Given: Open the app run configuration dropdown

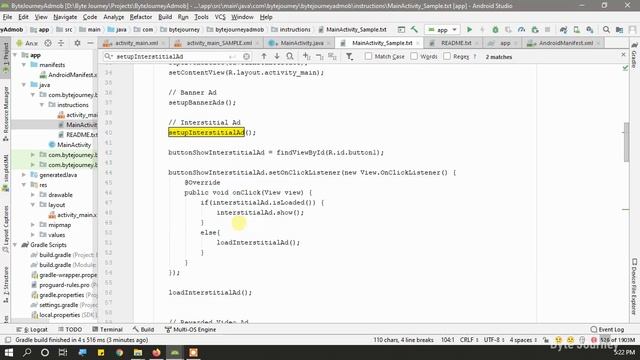Looking at the screenshot, I should point(442,29).
